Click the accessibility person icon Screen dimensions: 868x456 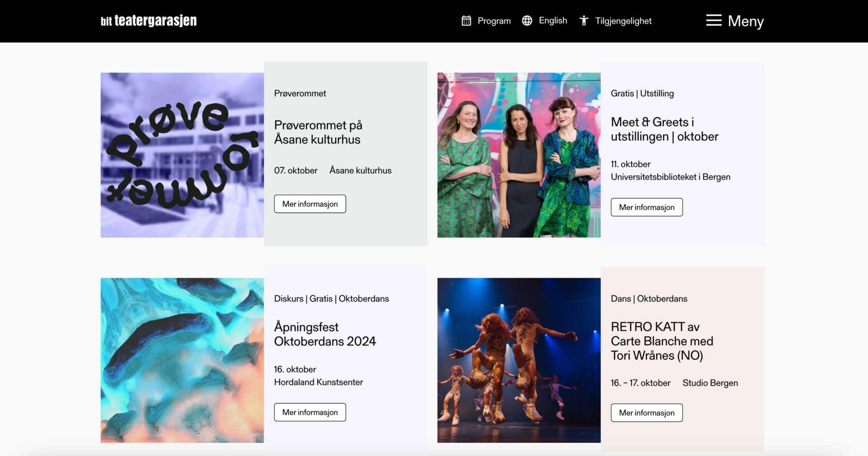(x=584, y=21)
